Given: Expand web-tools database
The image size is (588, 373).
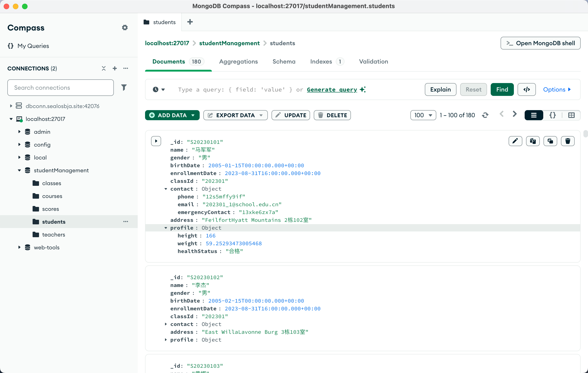Looking at the screenshot, I should [19, 247].
